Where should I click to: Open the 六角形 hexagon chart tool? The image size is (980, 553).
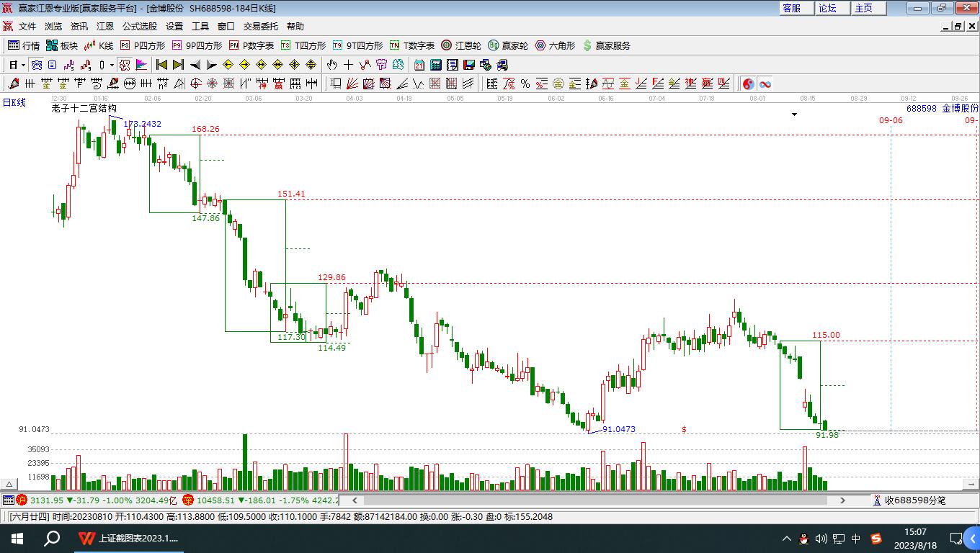(x=555, y=45)
